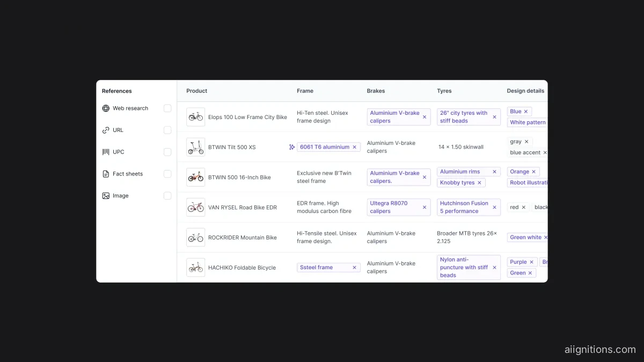Viewport: 644px width, 362px height.
Task: Open the BTWIN Tilt 500 XS thumbnail
Action: click(195, 147)
